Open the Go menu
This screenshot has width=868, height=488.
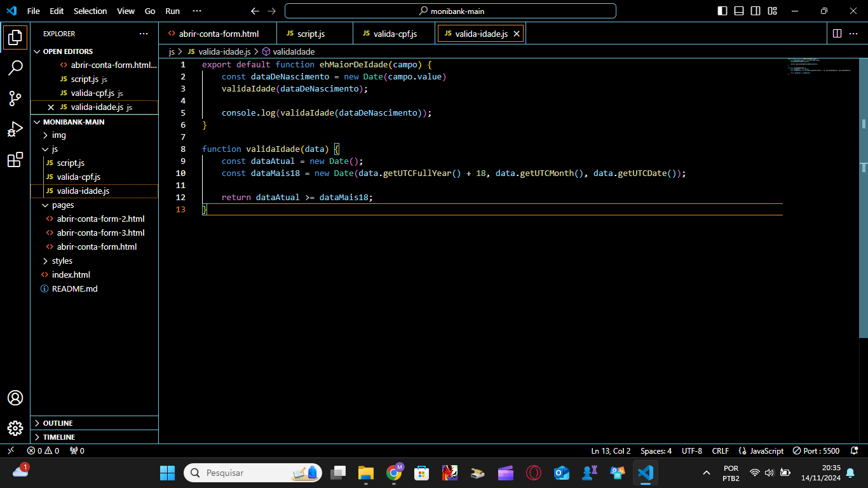(150, 11)
